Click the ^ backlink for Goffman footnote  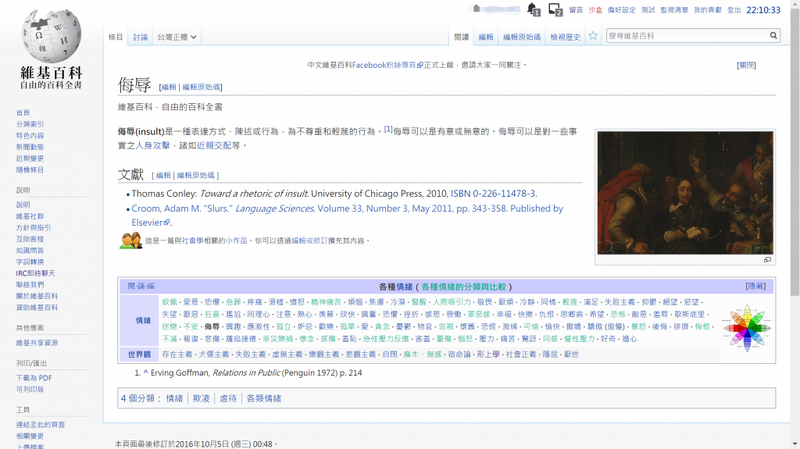point(145,373)
